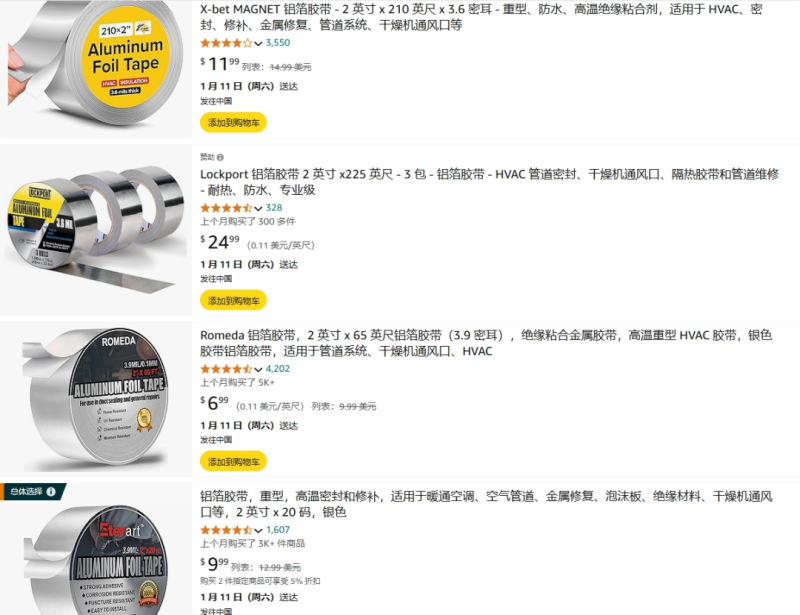Open the Lockport three-roll product image
800x615 pixels.
[x=96, y=230]
